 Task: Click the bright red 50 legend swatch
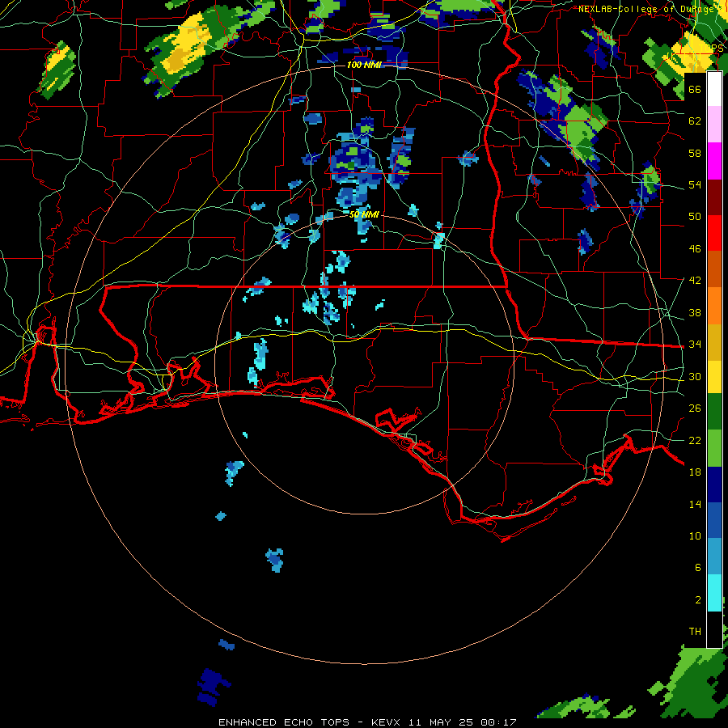(x=714, y=233)
